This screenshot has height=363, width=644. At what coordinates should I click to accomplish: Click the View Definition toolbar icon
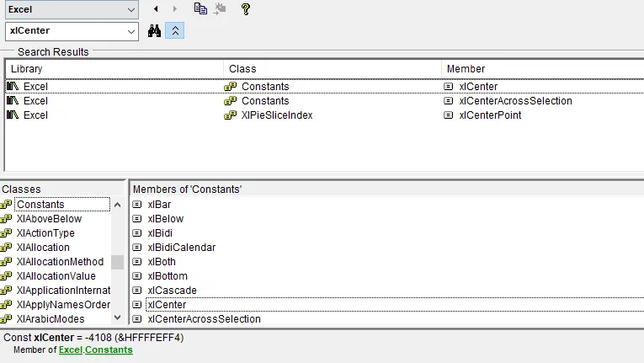tap(221, 8)
